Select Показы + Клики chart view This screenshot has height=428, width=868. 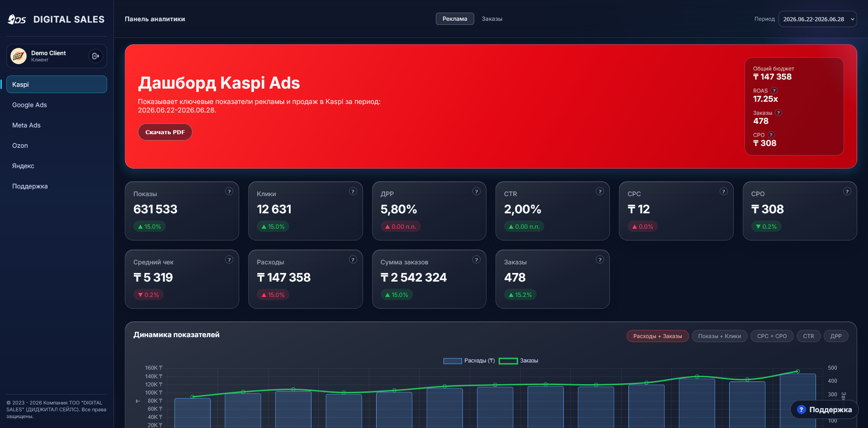pos(719,336)
